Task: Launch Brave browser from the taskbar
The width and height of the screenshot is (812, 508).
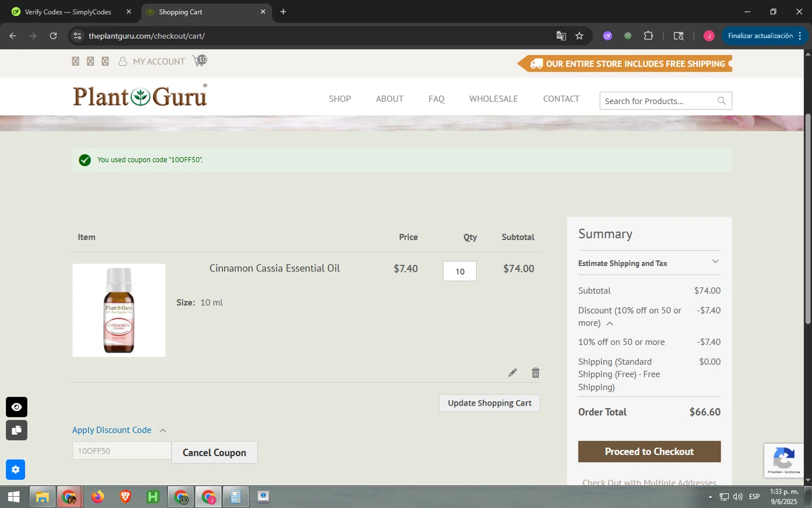Action: click(x=126, y=497)
